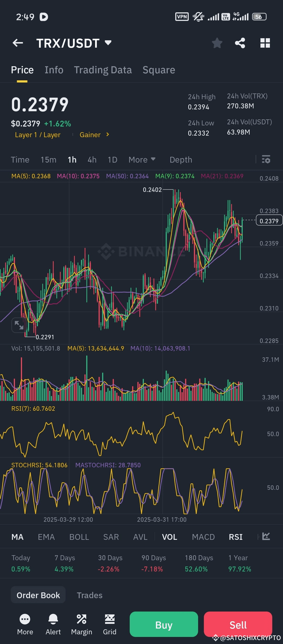The image size is (283, 644).
Task: Toggle the SAR indicator
Action: (111, 537)
